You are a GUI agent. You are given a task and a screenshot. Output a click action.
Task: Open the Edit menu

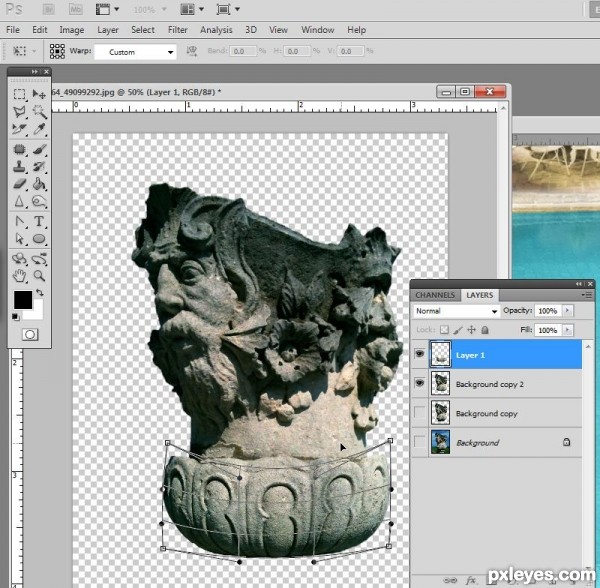point(39,29)
